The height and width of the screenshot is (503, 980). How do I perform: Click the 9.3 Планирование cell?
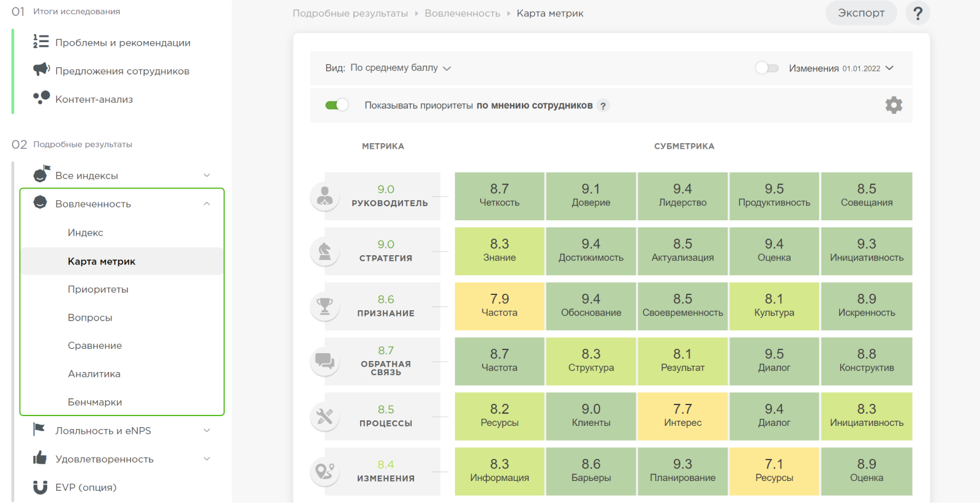click(682, 472)
